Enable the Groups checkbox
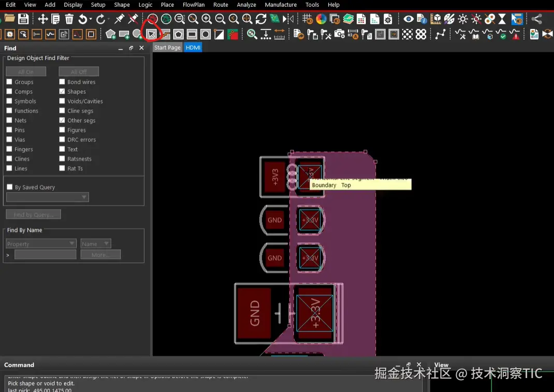 click(9, 82)
